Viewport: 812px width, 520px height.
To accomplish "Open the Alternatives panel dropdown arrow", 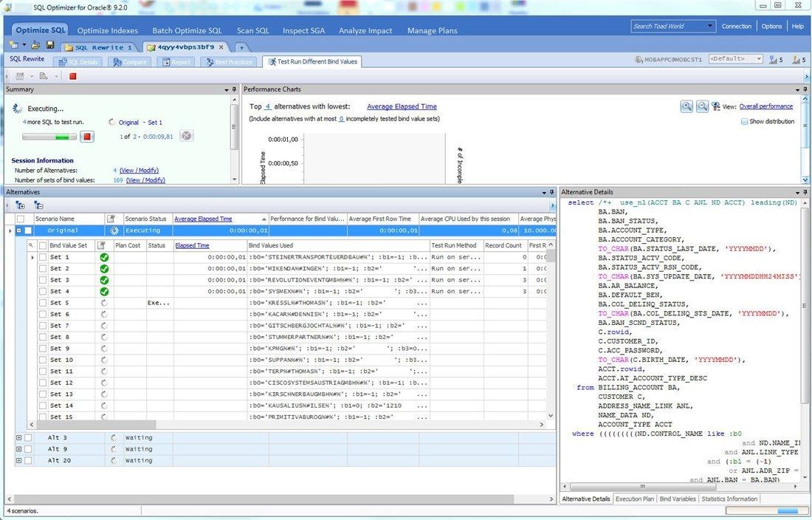I will (x=544, y=193).
